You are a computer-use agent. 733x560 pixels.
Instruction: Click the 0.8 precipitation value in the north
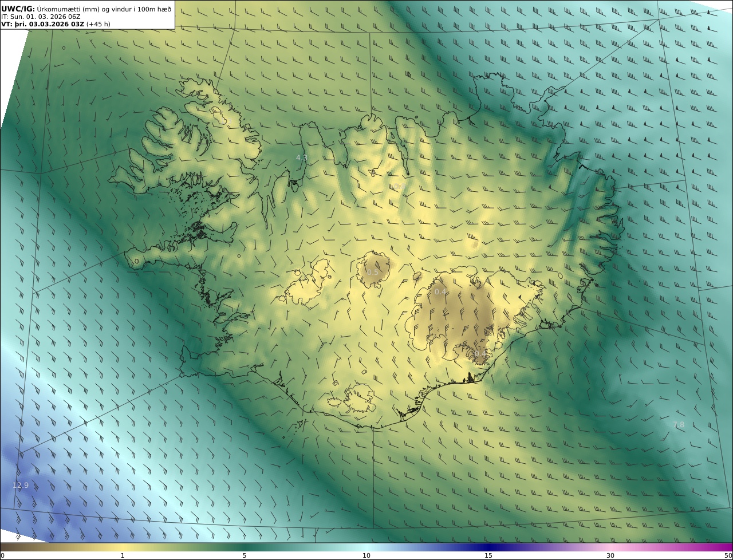pyautogui.click(x=399, y=187)
